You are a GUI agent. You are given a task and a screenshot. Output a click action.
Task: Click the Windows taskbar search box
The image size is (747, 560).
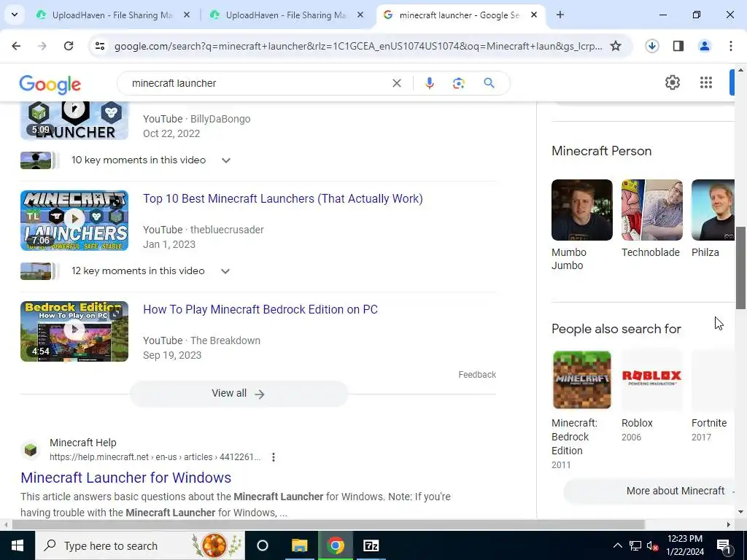pos(140,545)
